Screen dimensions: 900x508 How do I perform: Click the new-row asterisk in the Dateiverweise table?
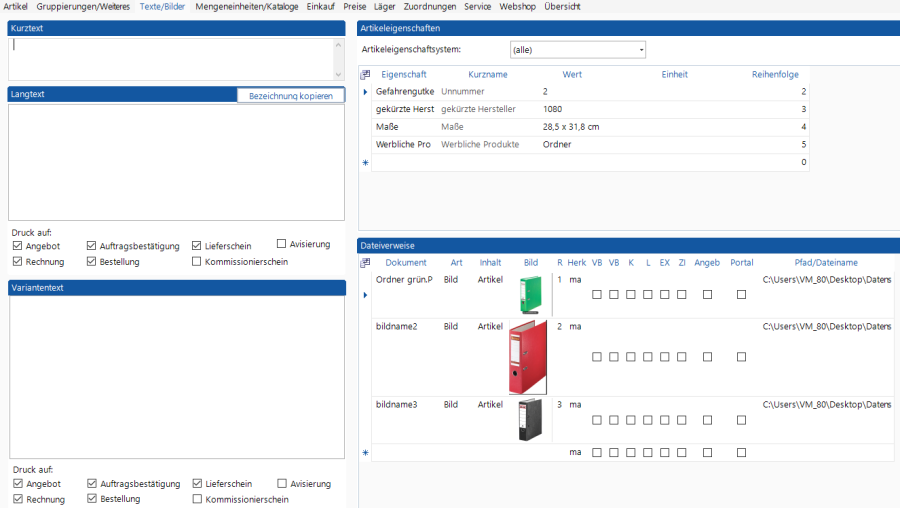[365, 453]
